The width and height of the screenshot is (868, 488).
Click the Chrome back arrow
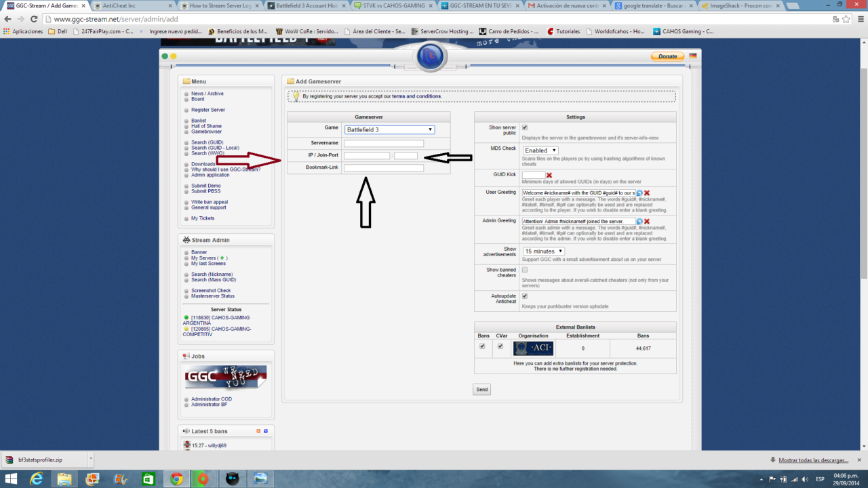pos(9,19)
